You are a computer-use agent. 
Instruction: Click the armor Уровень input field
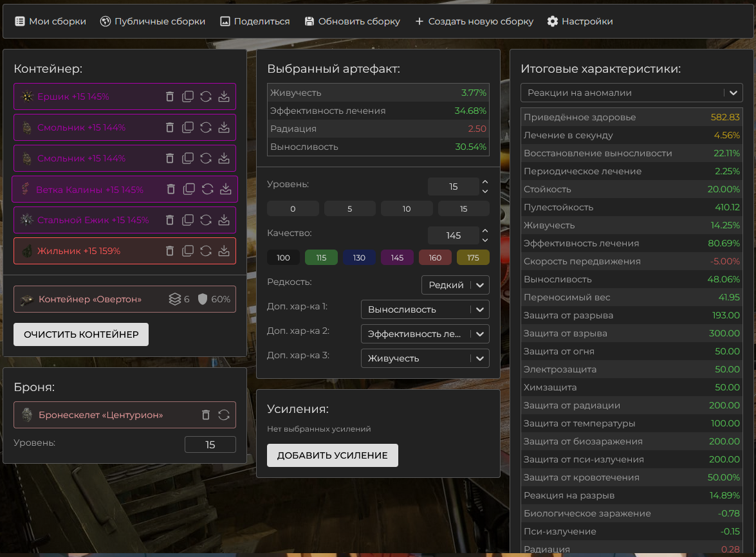210,444
